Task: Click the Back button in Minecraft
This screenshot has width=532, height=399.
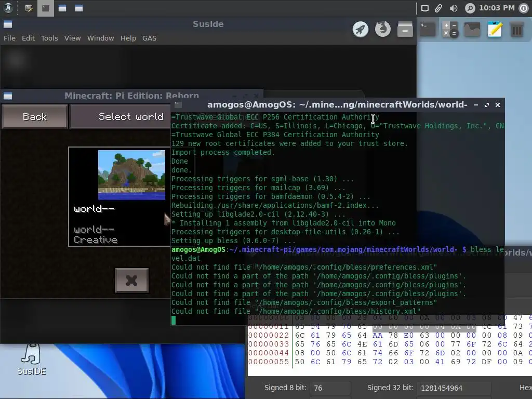Action: click(35, 117)
